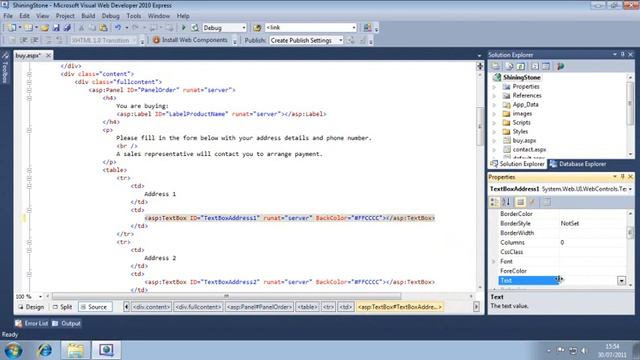The width and height of the screenshot is (640, 360).
Task: Click the Find in Files icon left of <link
Action: click(257, 28)
